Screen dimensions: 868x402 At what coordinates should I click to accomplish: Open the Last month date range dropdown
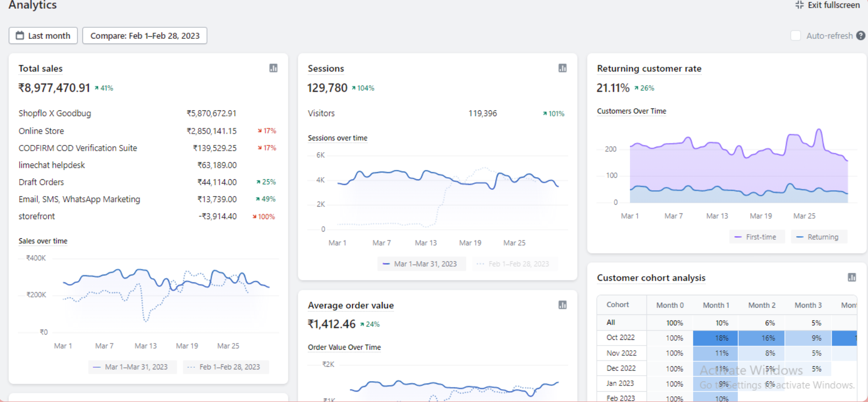coord(44,36)
